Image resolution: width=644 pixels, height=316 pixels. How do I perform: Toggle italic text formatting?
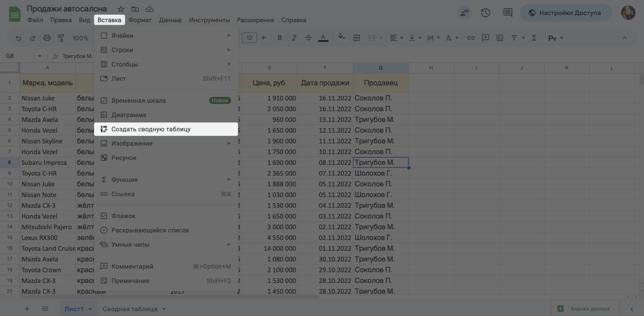tap(294, 38)
